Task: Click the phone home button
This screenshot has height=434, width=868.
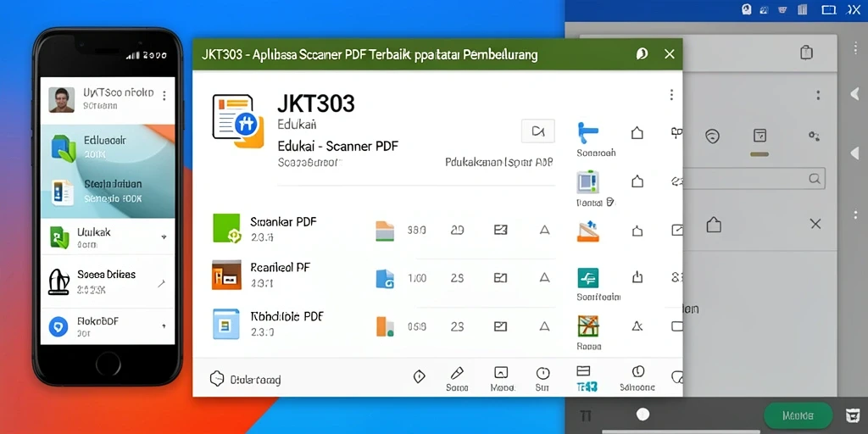Action: (x=108, y=363)
